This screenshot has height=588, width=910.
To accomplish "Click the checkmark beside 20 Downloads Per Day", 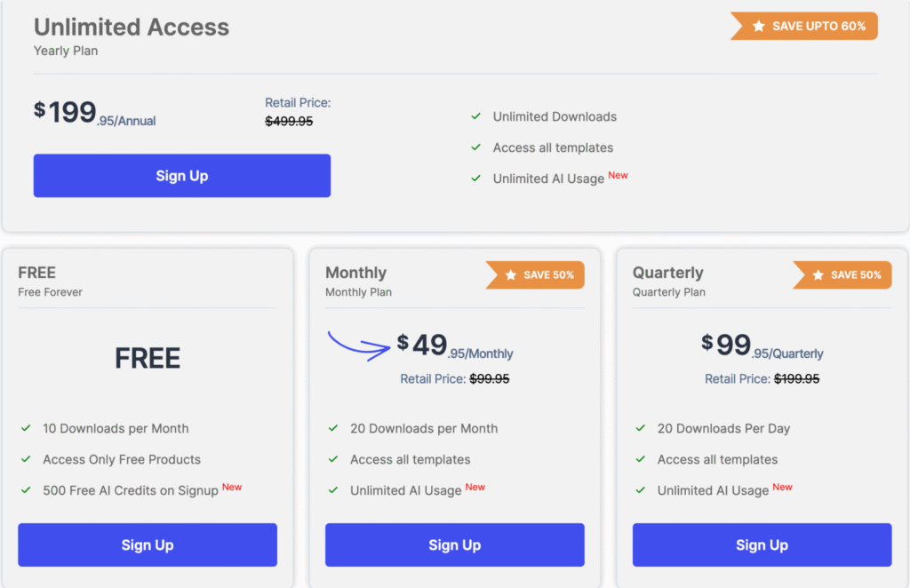I will click(641, 428).
